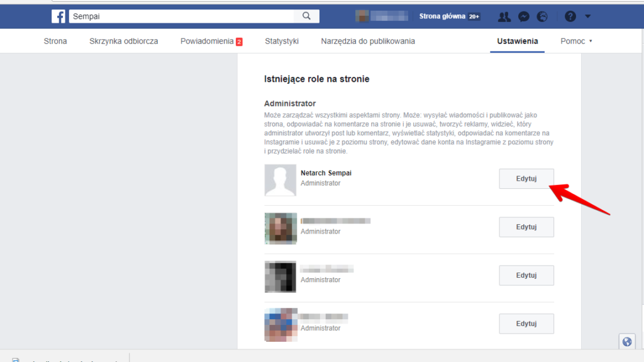Click Edytuj for the fourth administrator
The width and height of the screenshot is (644, 362).
click(x=526, y=324)
